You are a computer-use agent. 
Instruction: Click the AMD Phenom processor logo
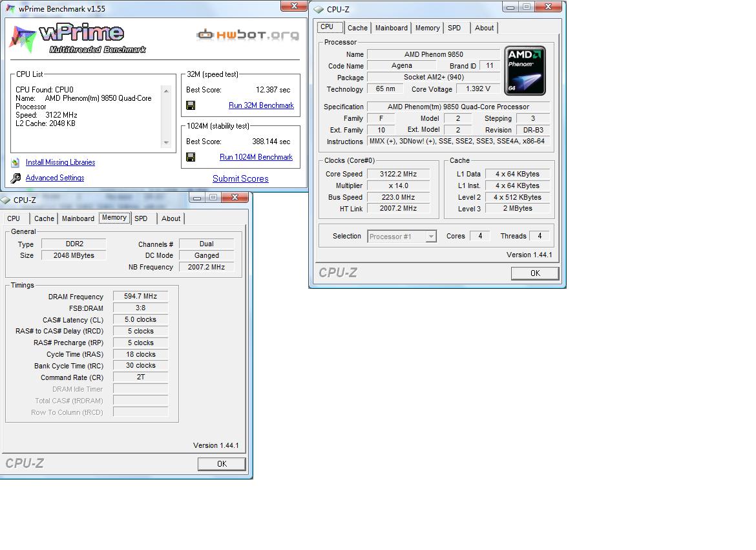(525, 70)
